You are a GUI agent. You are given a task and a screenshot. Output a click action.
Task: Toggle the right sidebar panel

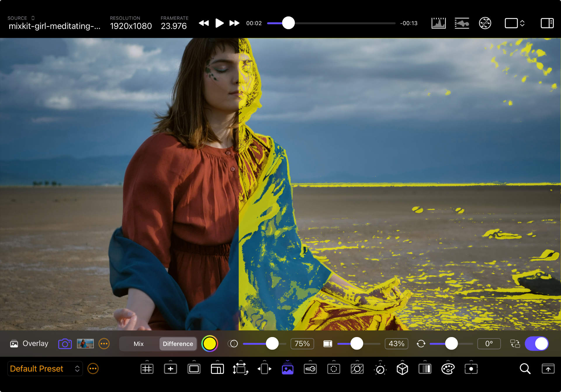(547, 23)
